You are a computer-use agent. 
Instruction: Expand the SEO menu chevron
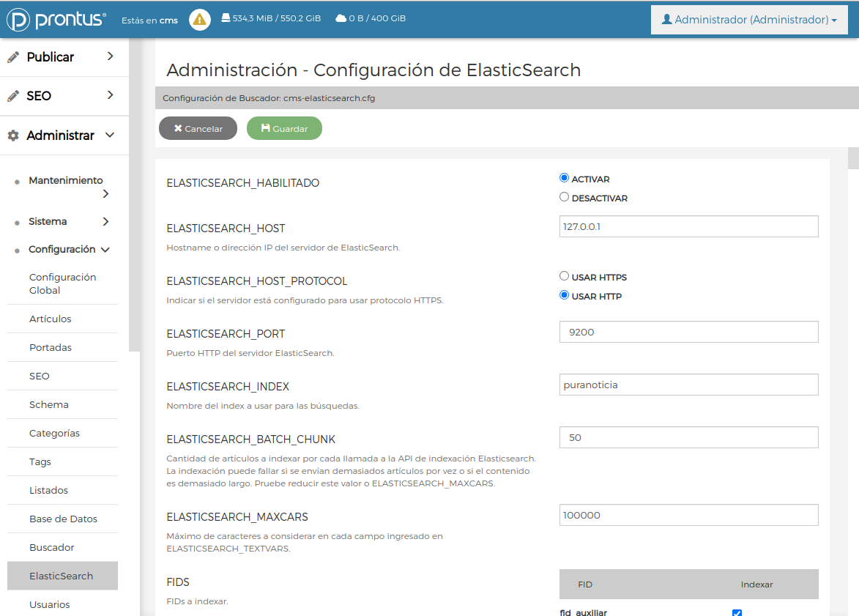coord(110,95)
